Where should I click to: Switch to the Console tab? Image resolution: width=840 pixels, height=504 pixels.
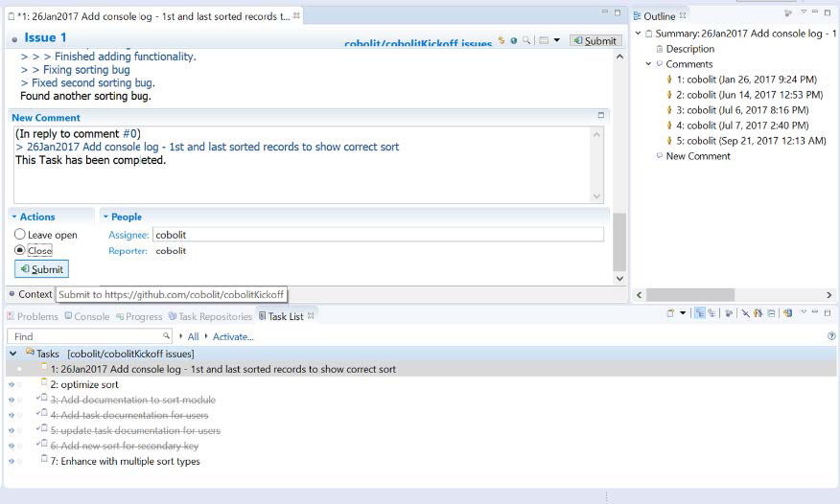pyautogui.click(x=87, y=316)
